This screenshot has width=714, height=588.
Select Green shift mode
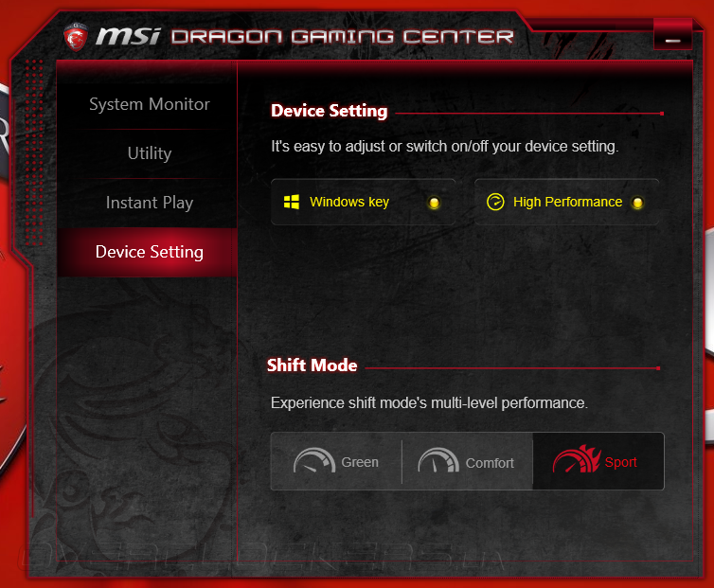(336, 461)
